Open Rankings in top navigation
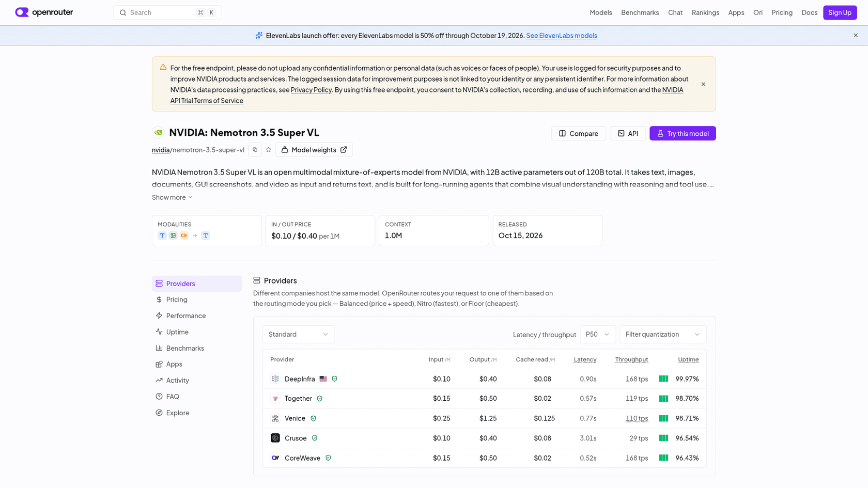 pos(705,12)
